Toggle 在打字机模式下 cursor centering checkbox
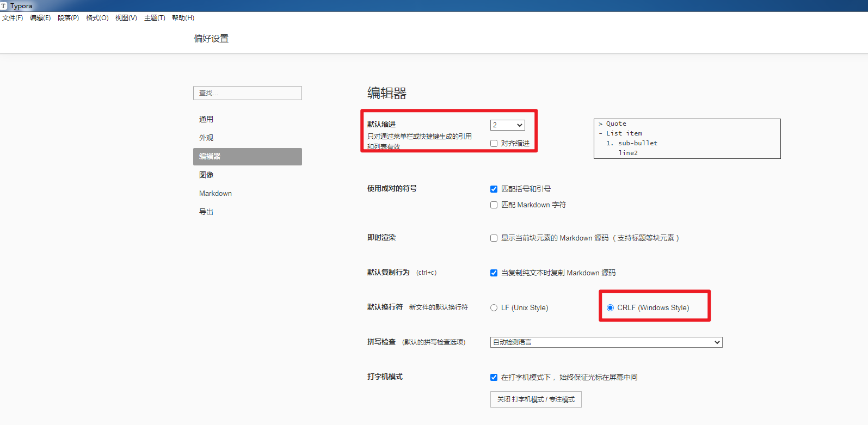The height and width of the screenshot is (425, 868). [x=494, y=378]
